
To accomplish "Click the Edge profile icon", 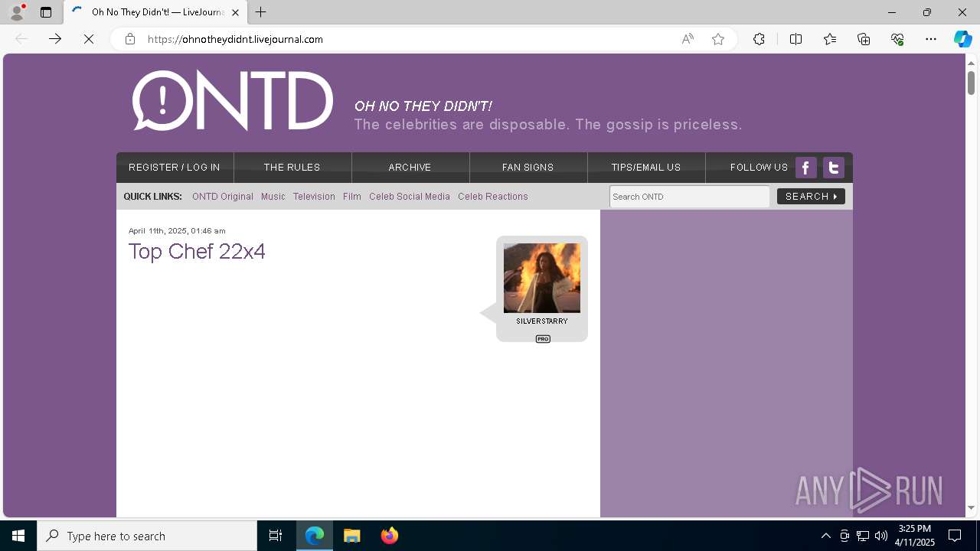I will 17,12.
